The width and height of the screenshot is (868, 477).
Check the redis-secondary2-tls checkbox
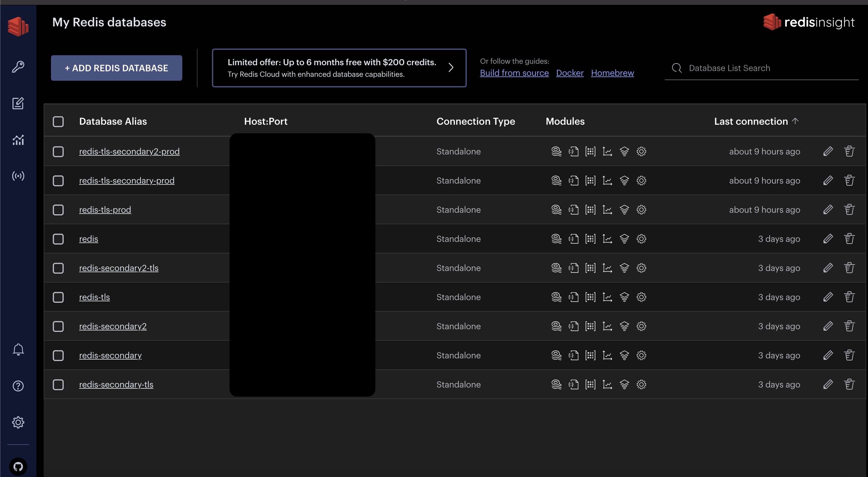point(58,268)
